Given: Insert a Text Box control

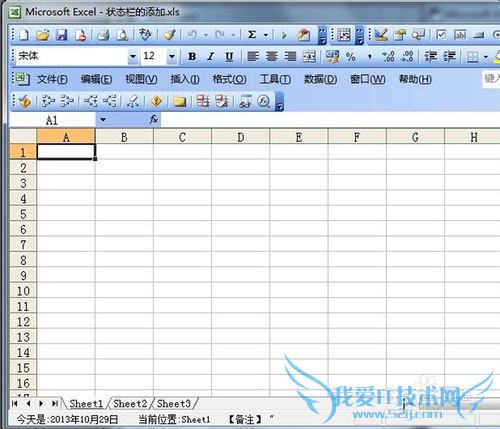Looking at the screenshot, I should [460, 35].
